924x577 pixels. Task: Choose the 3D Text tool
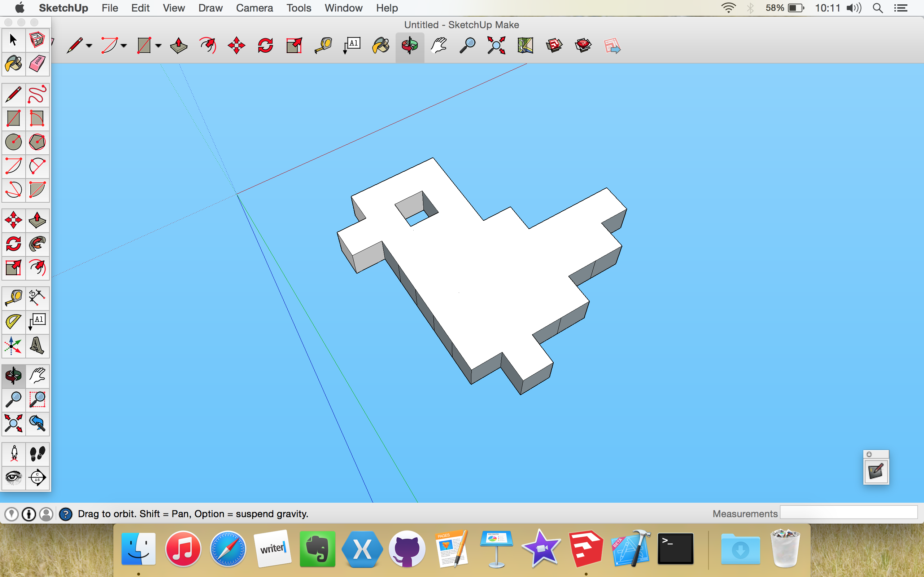[37, 345]
